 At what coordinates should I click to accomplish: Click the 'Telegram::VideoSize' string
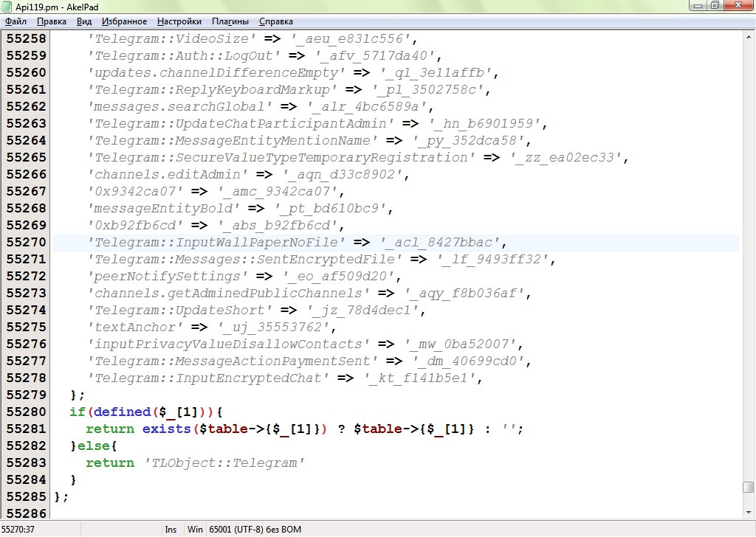click(x=171, y=38)
